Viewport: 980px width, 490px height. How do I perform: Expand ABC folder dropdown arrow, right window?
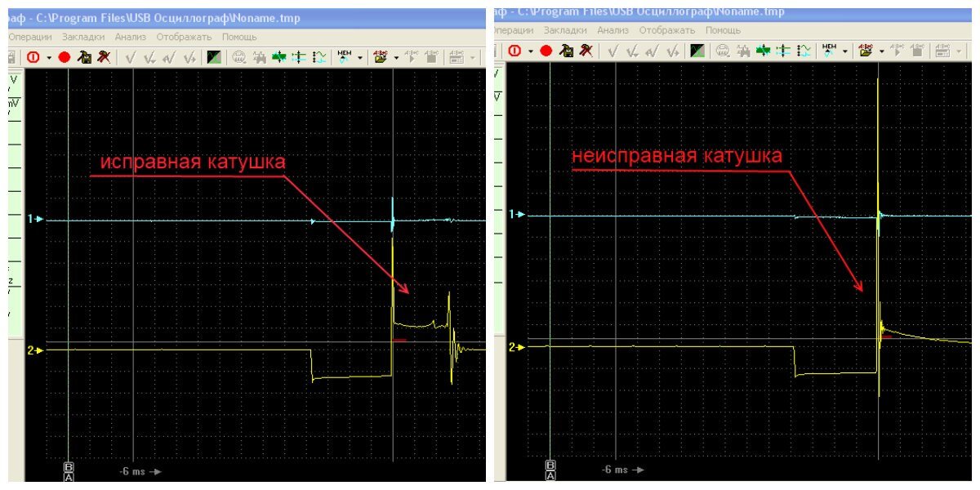coord(881,51)
